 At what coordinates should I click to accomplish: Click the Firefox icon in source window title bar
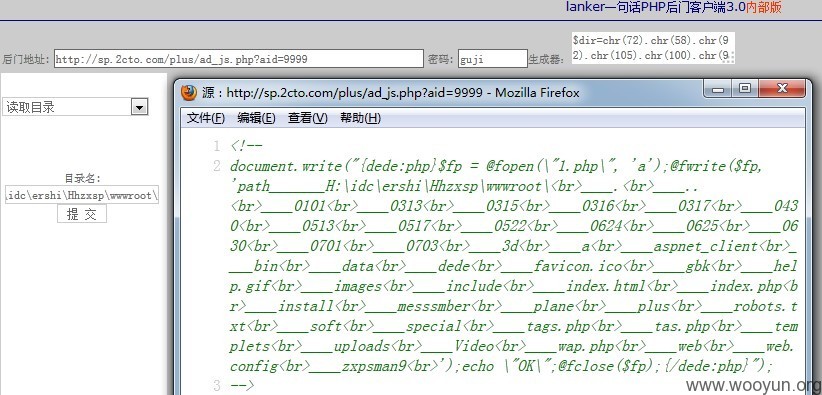tap(189, 93)
